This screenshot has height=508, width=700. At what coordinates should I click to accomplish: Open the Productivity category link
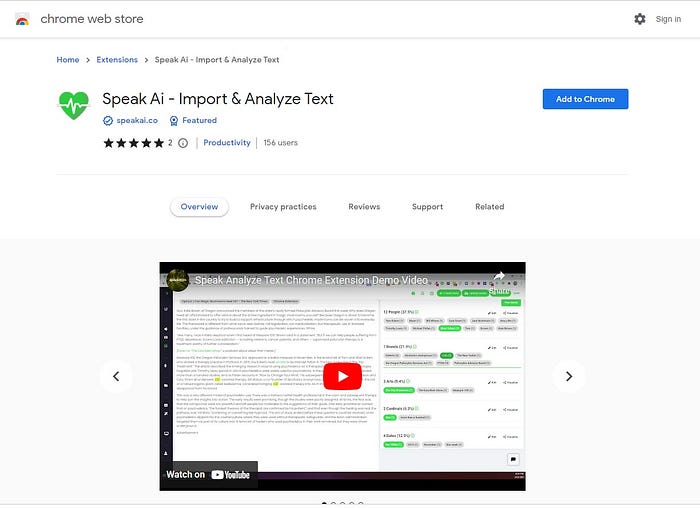227,142
